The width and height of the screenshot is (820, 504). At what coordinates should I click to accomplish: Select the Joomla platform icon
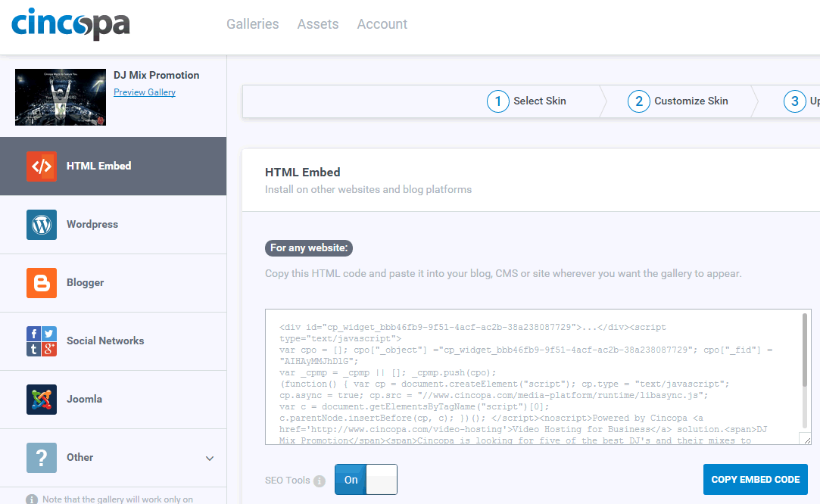(42, 399)
